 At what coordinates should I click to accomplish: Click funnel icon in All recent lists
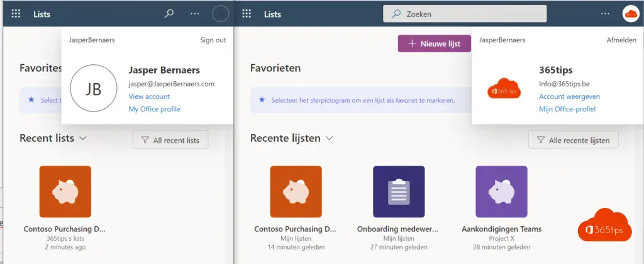(145, 141)
